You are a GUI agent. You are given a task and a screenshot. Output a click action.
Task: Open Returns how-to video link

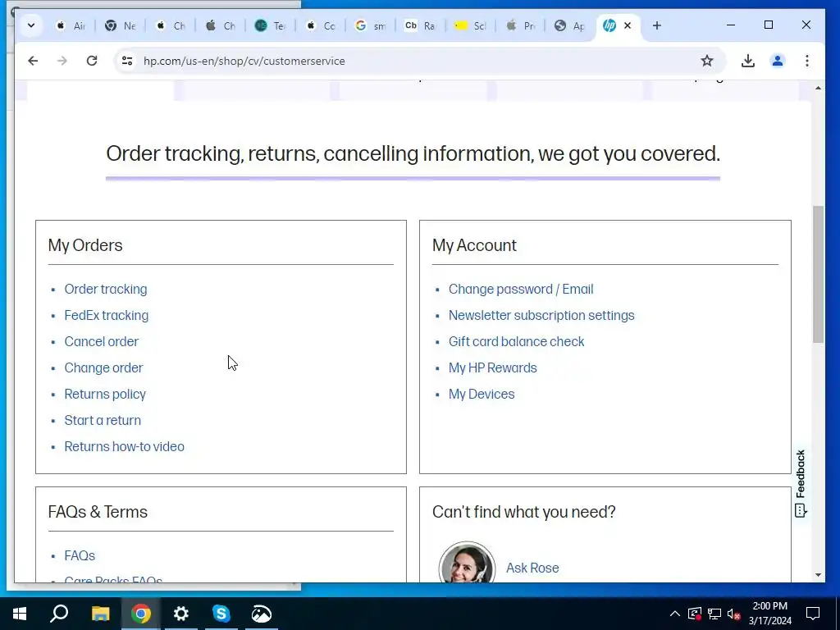[x=125, y=447]
